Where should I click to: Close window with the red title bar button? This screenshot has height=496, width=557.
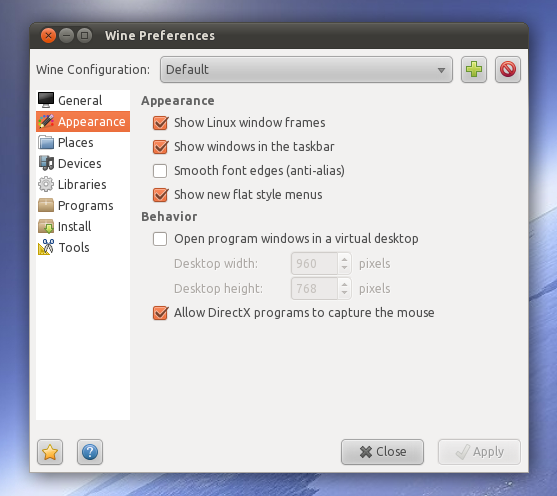pyautogui.click(x=48, y=36)
